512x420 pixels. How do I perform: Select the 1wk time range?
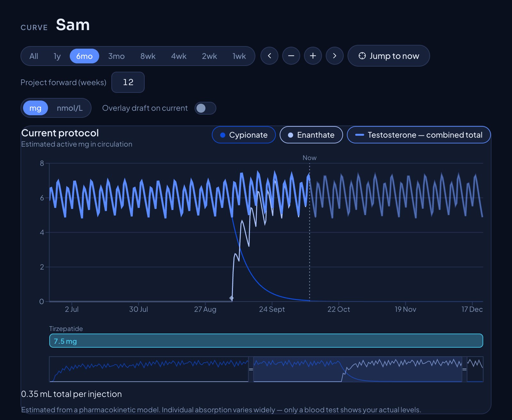[x=239, y=56]
